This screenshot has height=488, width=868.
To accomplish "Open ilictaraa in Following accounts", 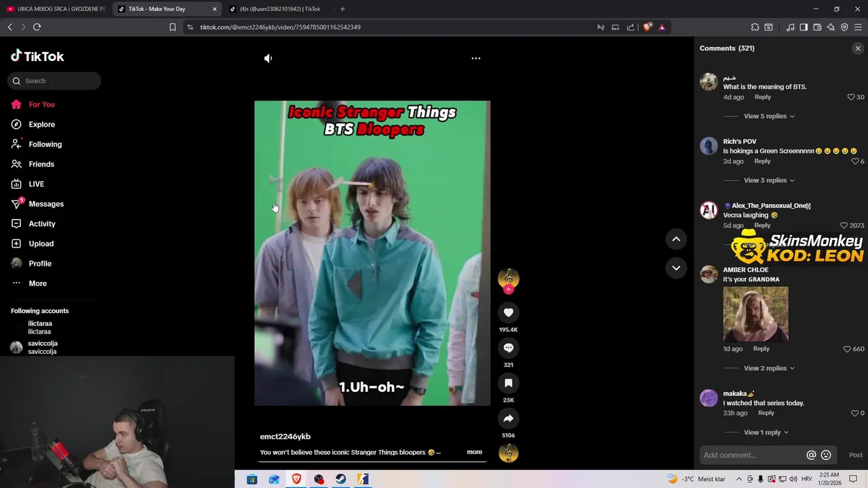I will pos(39,327).
